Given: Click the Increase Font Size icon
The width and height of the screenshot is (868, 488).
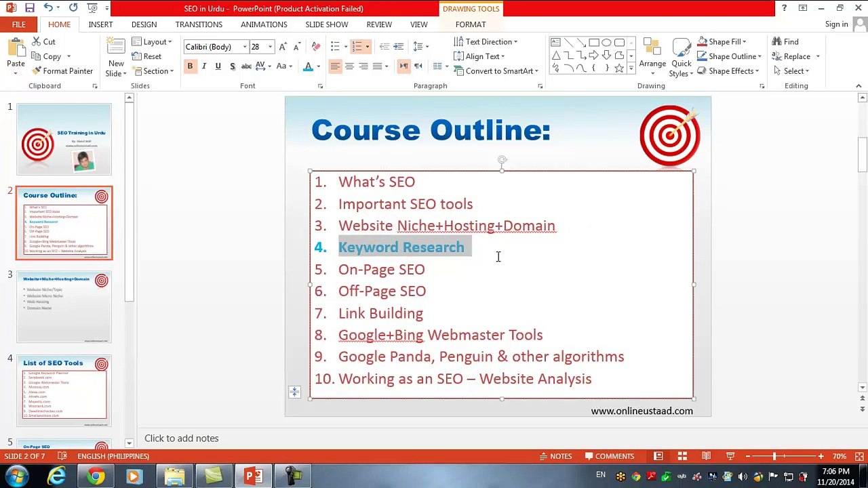Looking at the screenshot, I should [283, 47].
